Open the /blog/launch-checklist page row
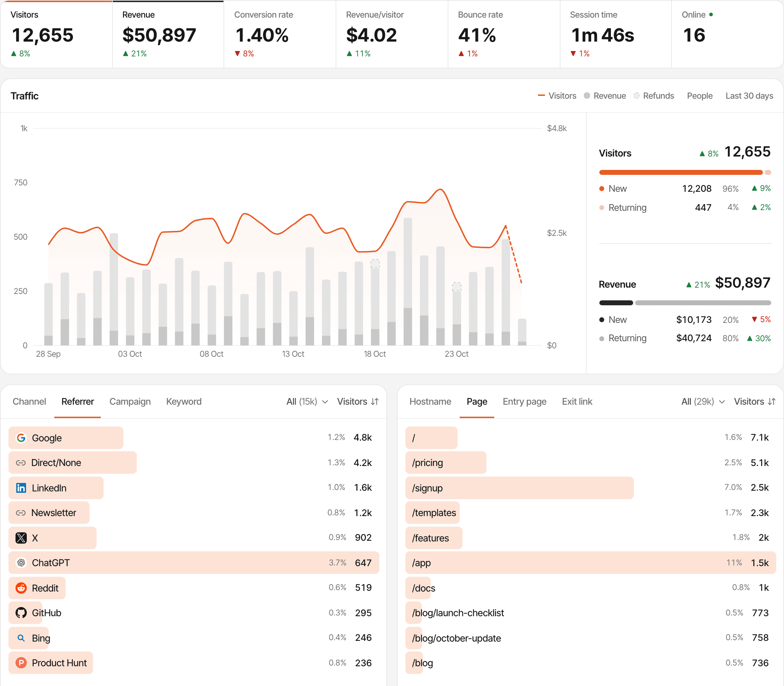Image resolution: width=784 pixels, height=686 pixels. coord(590,613)
